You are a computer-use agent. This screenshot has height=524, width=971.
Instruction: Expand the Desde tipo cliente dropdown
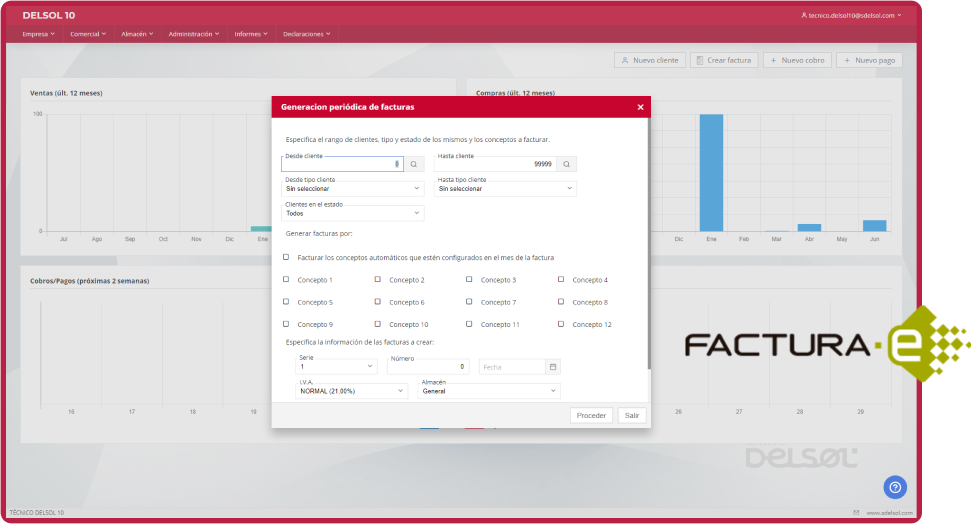(354, 188)
